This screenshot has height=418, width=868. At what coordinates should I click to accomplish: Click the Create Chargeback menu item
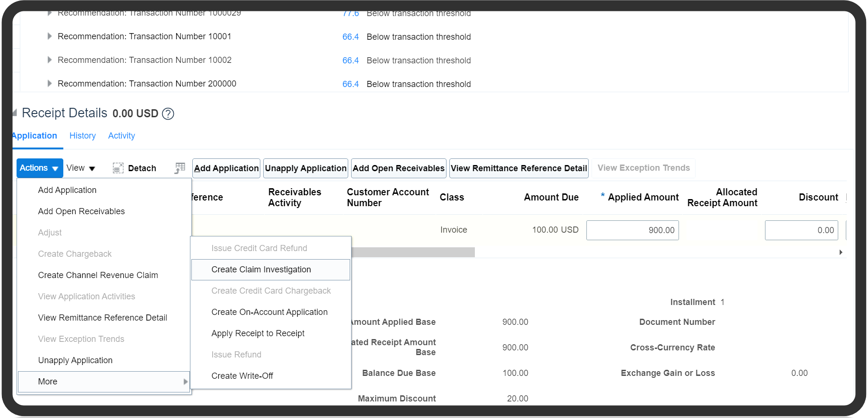pos(75,254)
